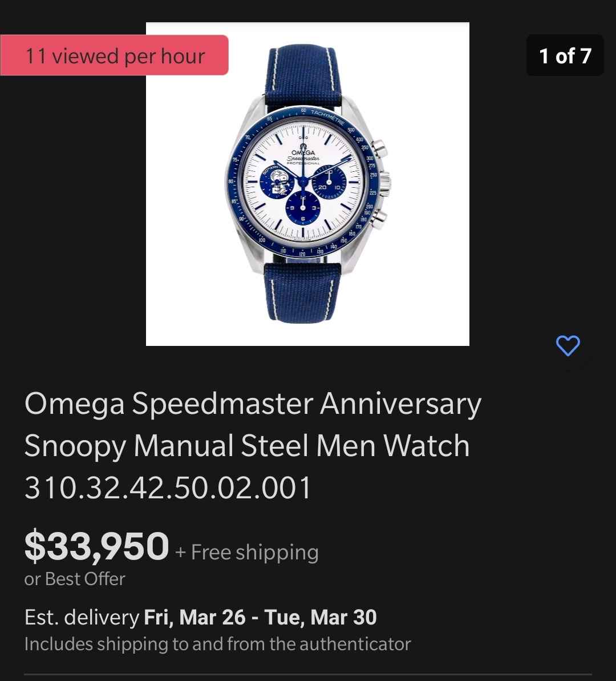Tap the "1 of 7" image counter
Image resolution: width=616 pixels, height=681 pixels.
pos(565,55)
